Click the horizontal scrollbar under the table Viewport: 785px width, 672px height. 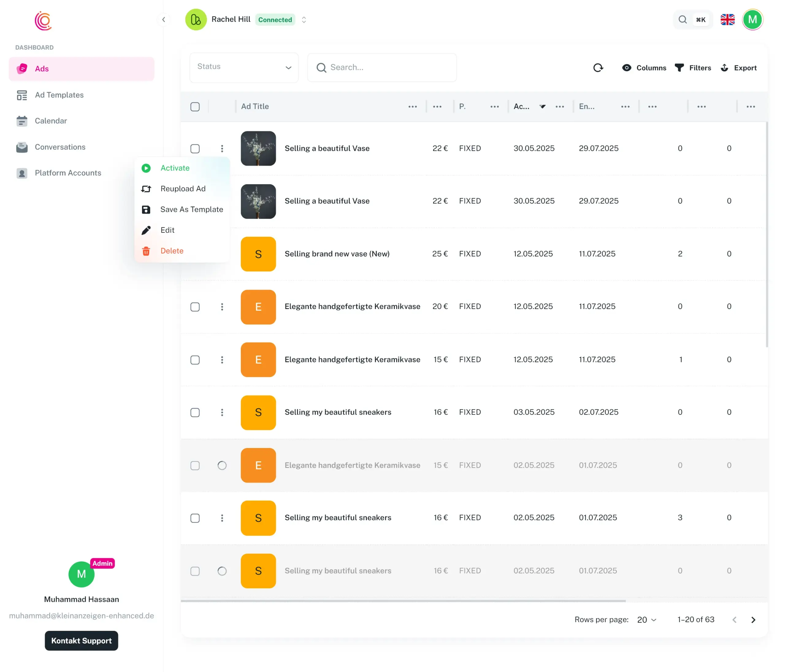pos(403,601)
